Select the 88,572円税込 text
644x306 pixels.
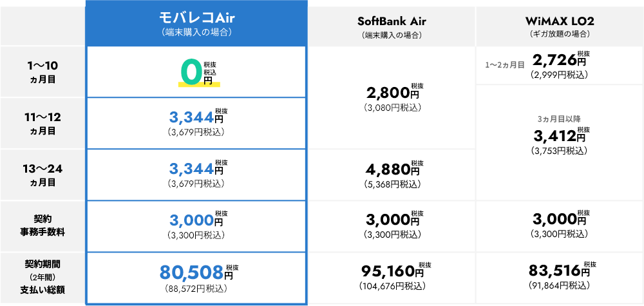196,289
